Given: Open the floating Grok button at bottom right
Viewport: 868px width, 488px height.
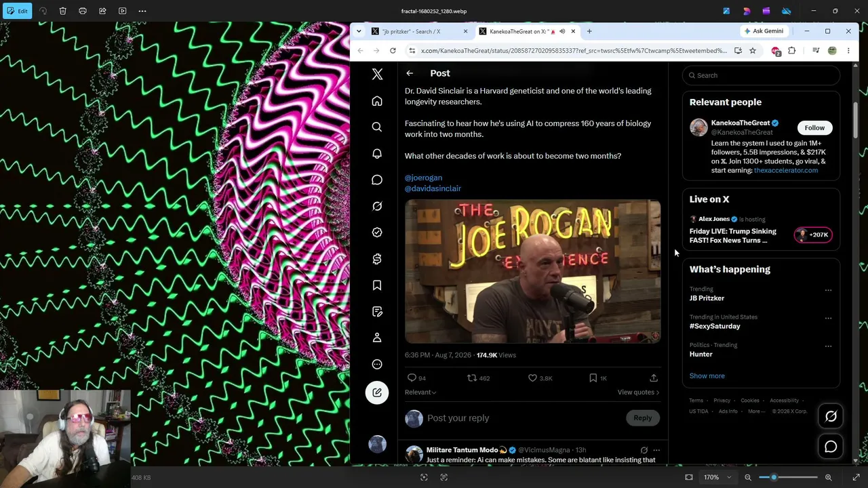Looking at the screenshot, I should pyautogui.click(x=831, y=417).
